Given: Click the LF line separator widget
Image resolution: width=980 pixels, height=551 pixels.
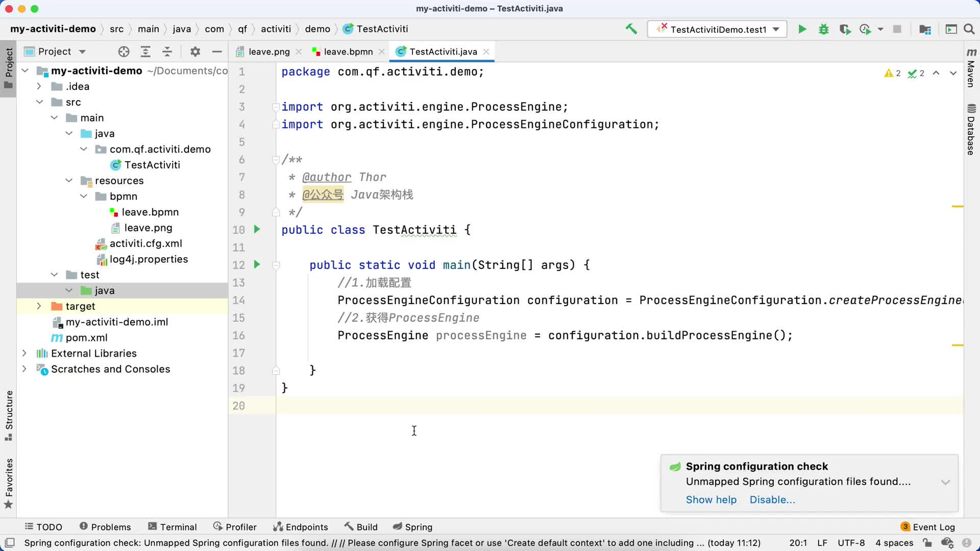Looking at the screenshot, I should point(822,543).
